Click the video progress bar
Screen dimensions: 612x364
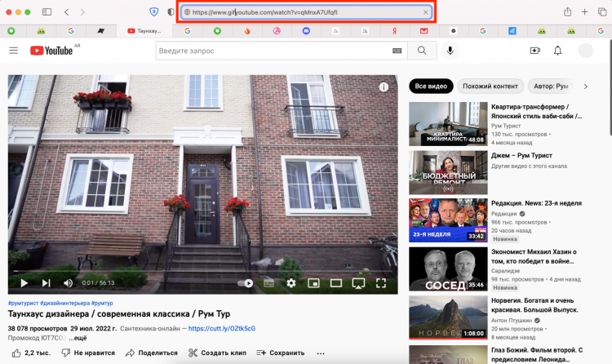point(202,272)
